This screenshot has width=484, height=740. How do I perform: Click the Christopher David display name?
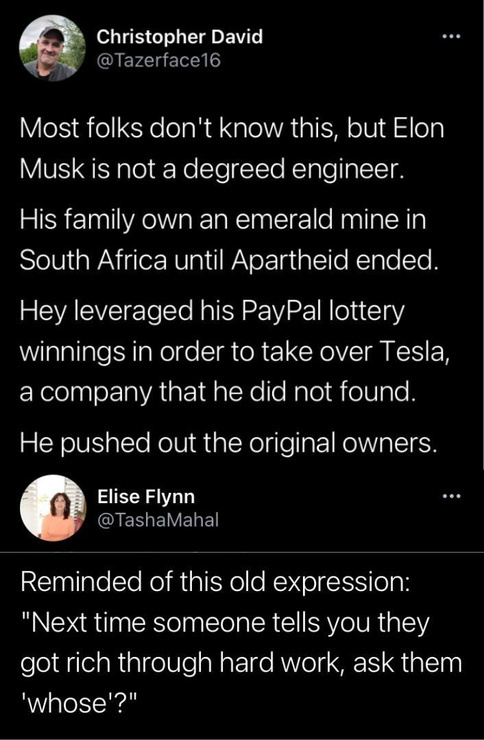180,37
